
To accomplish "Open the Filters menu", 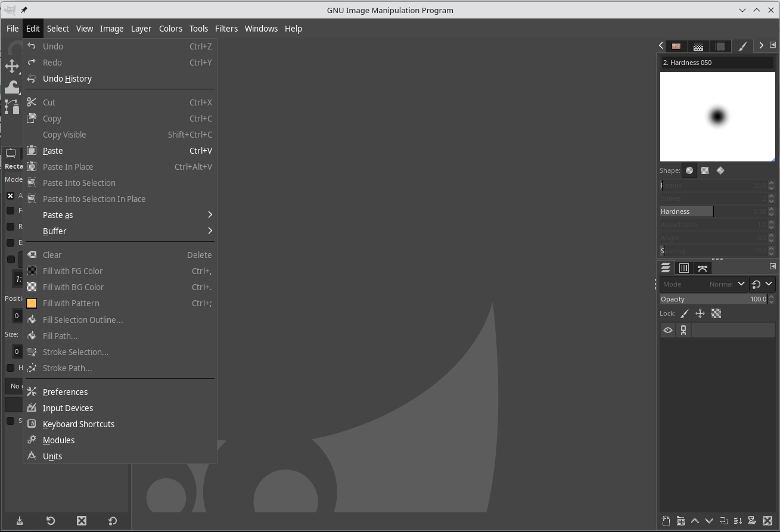I will click(x=226, y=29).
